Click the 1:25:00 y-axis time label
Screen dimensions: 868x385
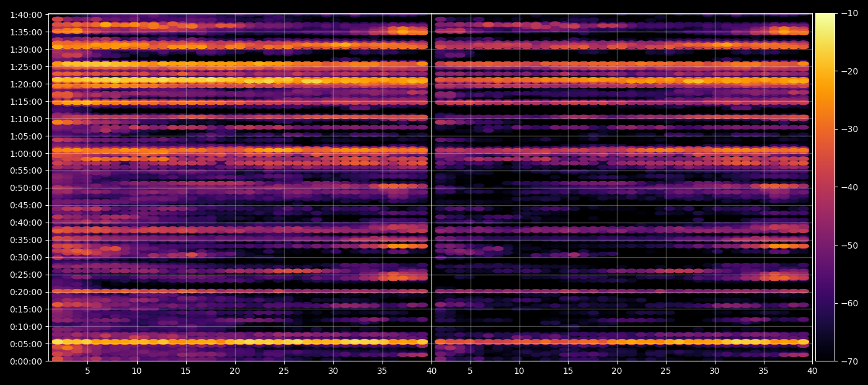[x=27, y=67]
